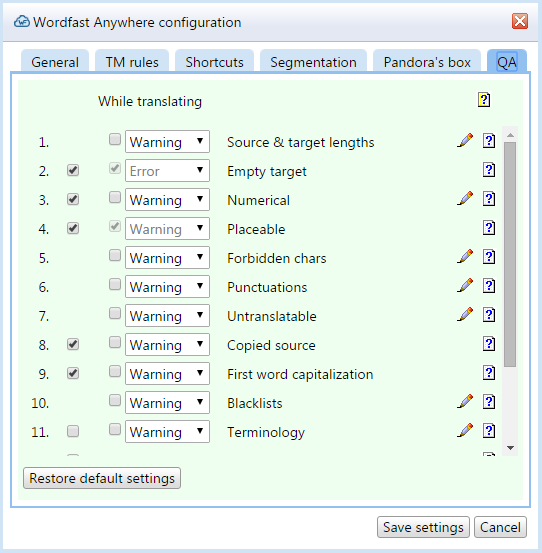
Task: Open help for Copied source check
Action: (489, 344)
